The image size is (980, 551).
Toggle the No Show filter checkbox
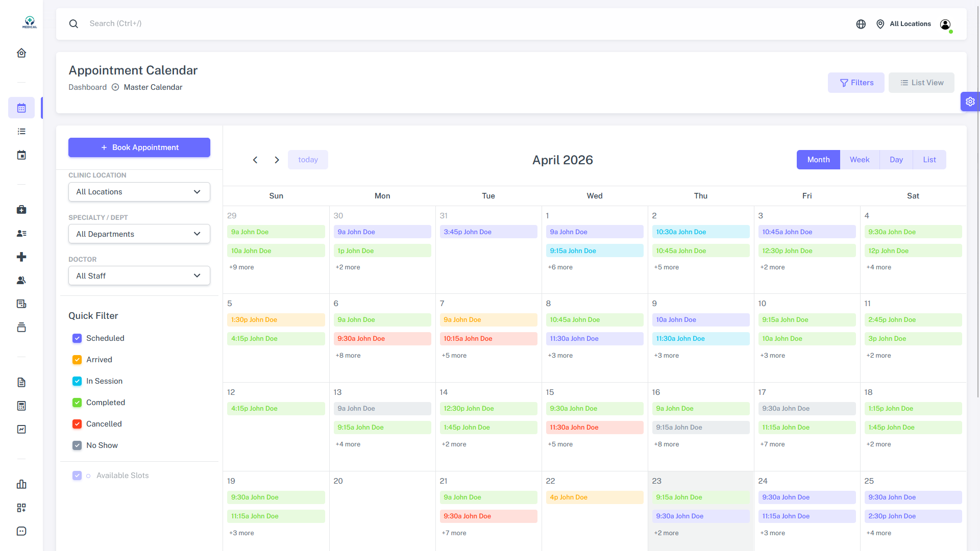click(77, 445)
